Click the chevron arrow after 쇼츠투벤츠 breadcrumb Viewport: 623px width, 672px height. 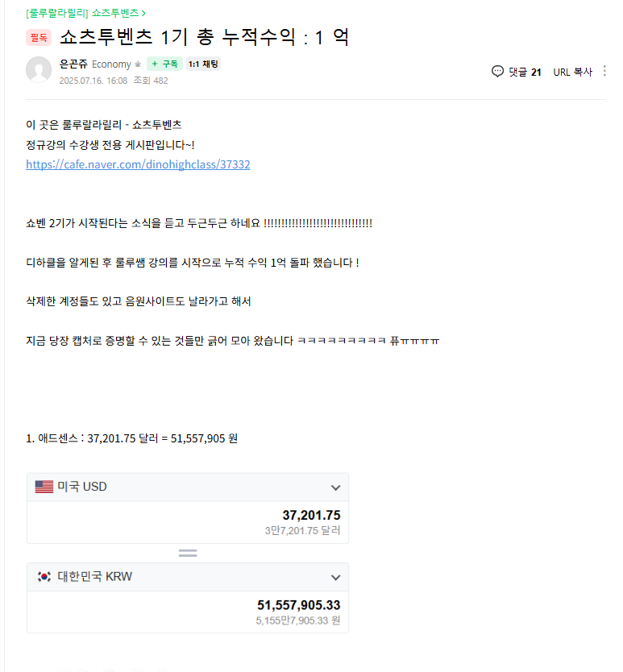[143, 14]
